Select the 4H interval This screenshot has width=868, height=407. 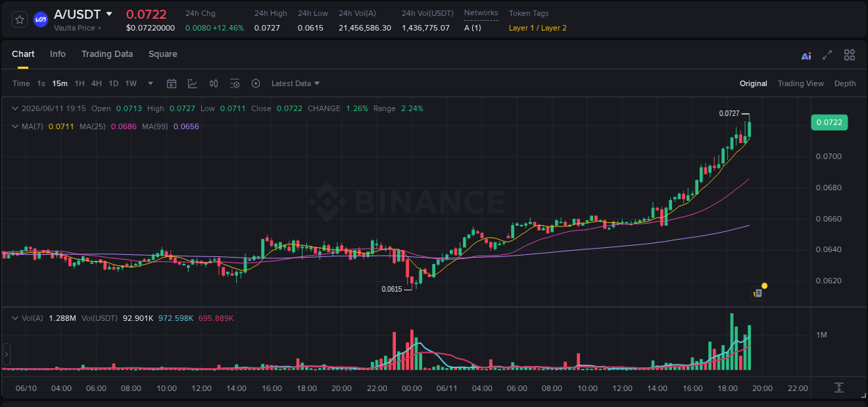(97, 83)
